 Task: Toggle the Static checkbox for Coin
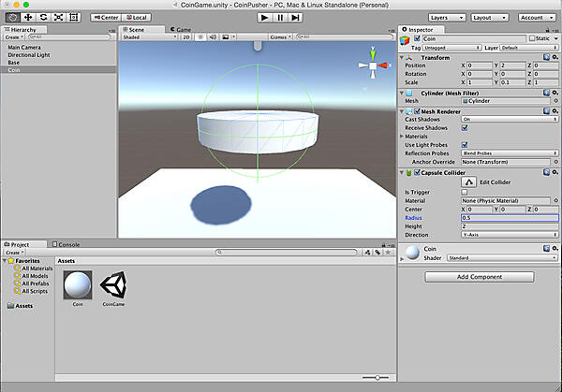tap(530, 38)
